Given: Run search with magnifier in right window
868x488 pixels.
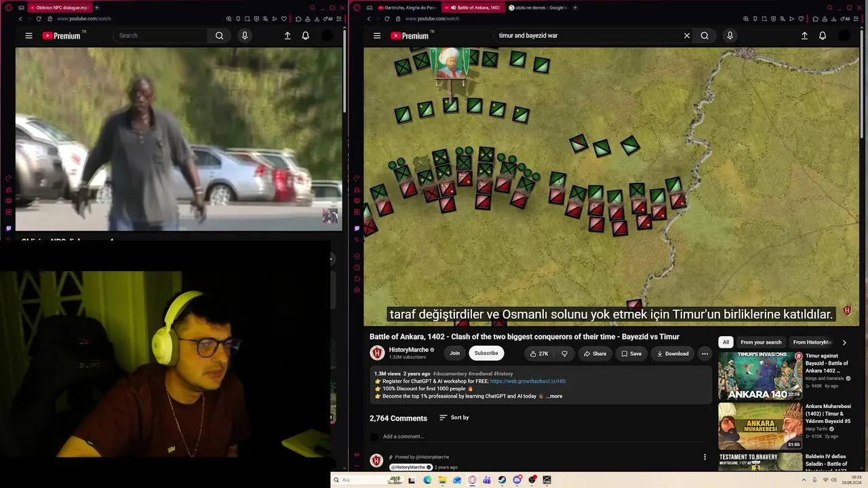Looking at the screenshot, I should point(705,36).
